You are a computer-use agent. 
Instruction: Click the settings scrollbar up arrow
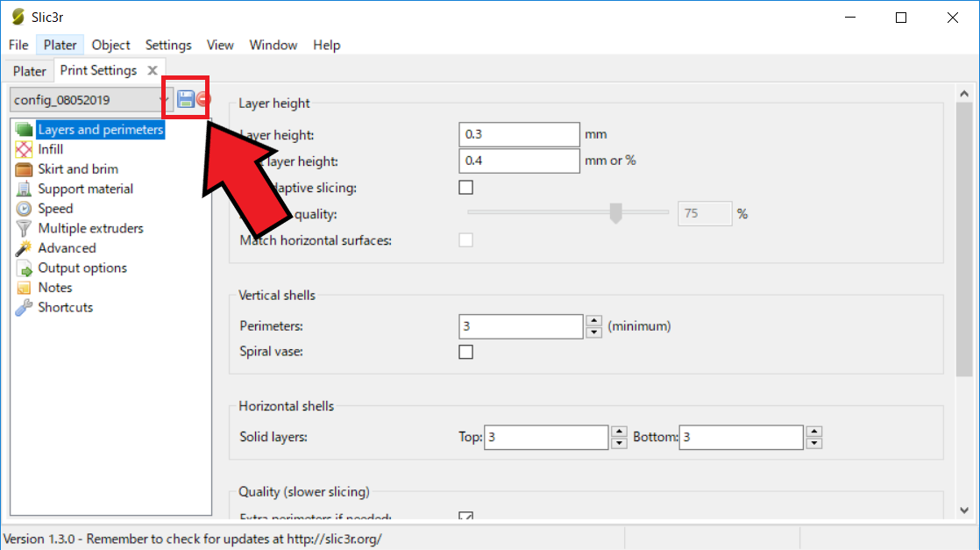click(x=964, y=94)
